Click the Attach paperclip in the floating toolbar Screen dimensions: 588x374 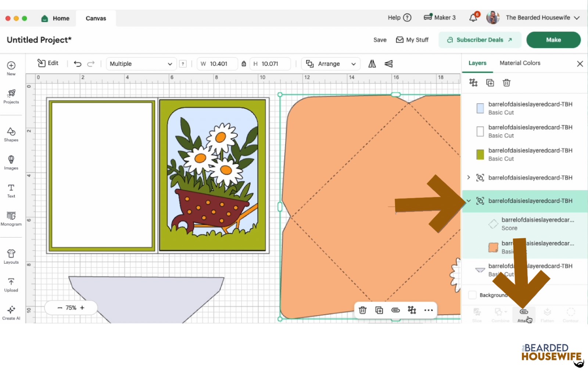pos(395,310)
